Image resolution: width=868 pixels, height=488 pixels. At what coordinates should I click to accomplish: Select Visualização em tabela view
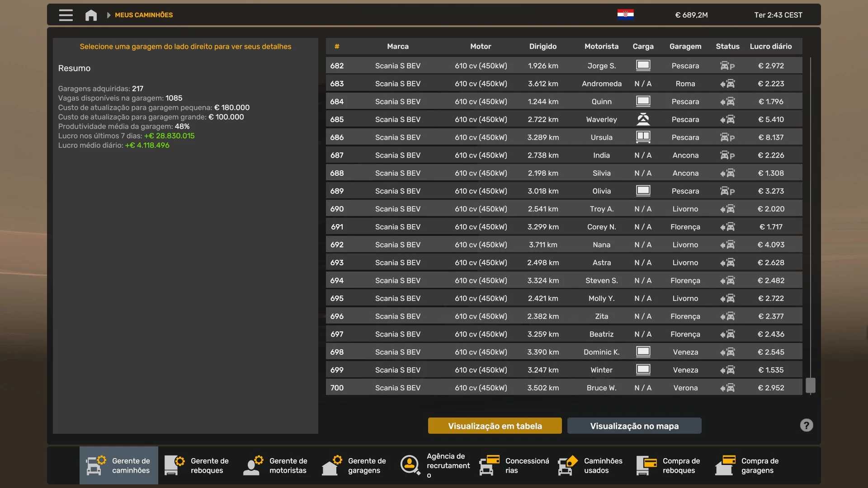[495, 426]
